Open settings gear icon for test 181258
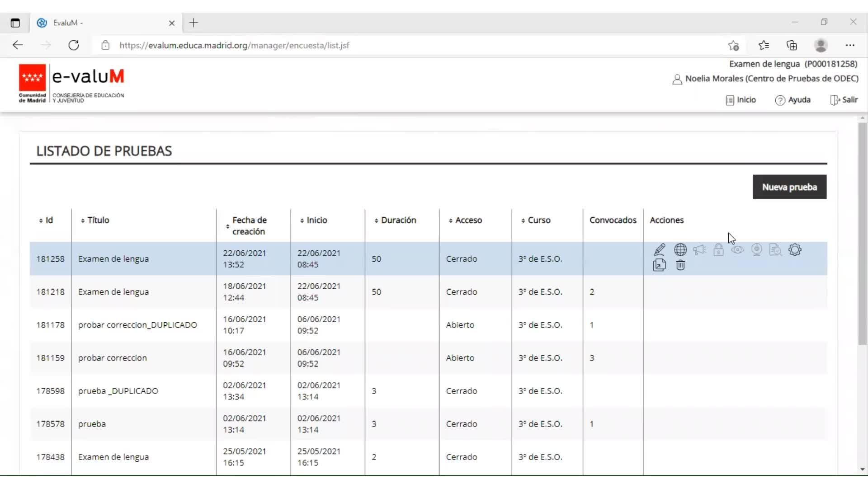868x488 pixels. 795,250
